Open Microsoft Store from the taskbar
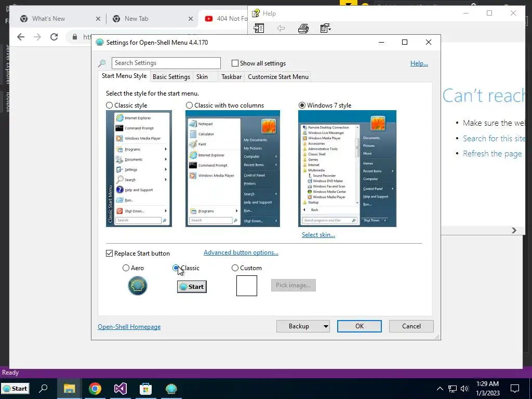This screenshot has width=532, height=399. [x=145, y=389]
